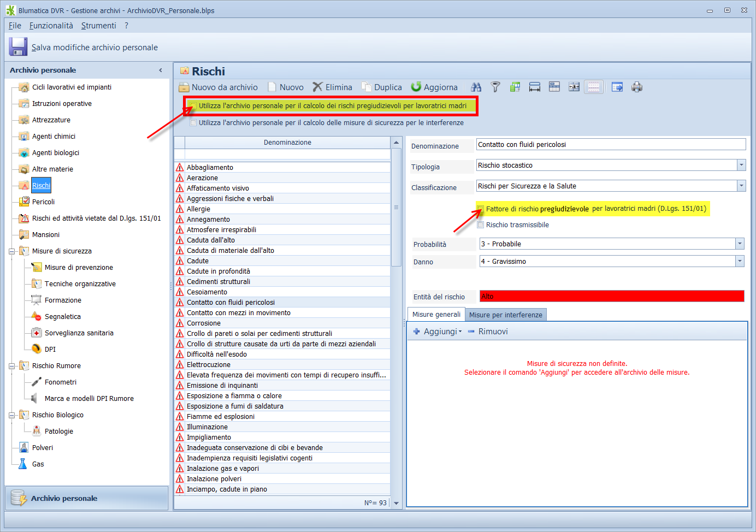Open Cicli lavorativi ed impianti tree item

pyautogui.click(x=72, y=87)
